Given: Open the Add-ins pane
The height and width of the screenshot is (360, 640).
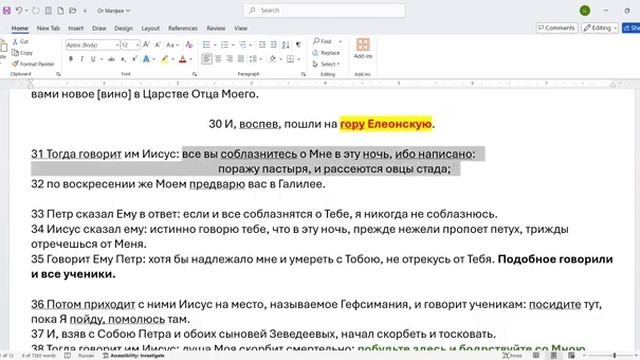Looking at the screenshot, I should (363, 48).
